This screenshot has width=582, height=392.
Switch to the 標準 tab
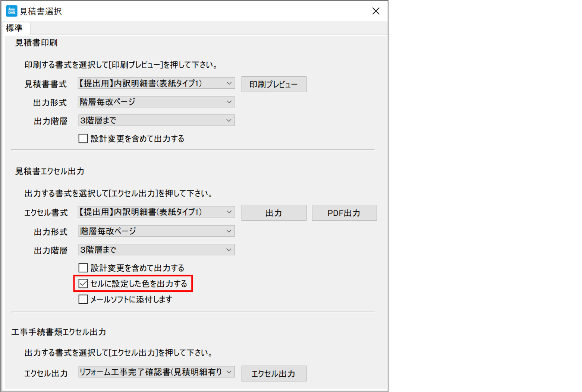[x=15, y=28]
